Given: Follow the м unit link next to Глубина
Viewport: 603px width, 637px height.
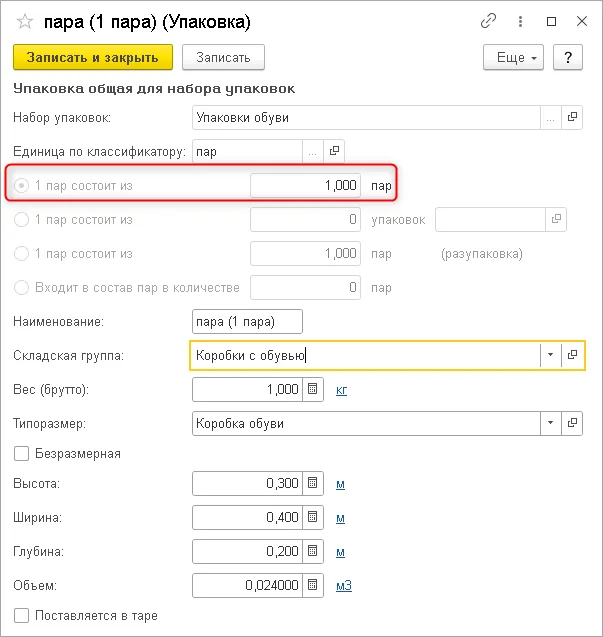Looking at the screenshot, I should (x=341, y=552).
